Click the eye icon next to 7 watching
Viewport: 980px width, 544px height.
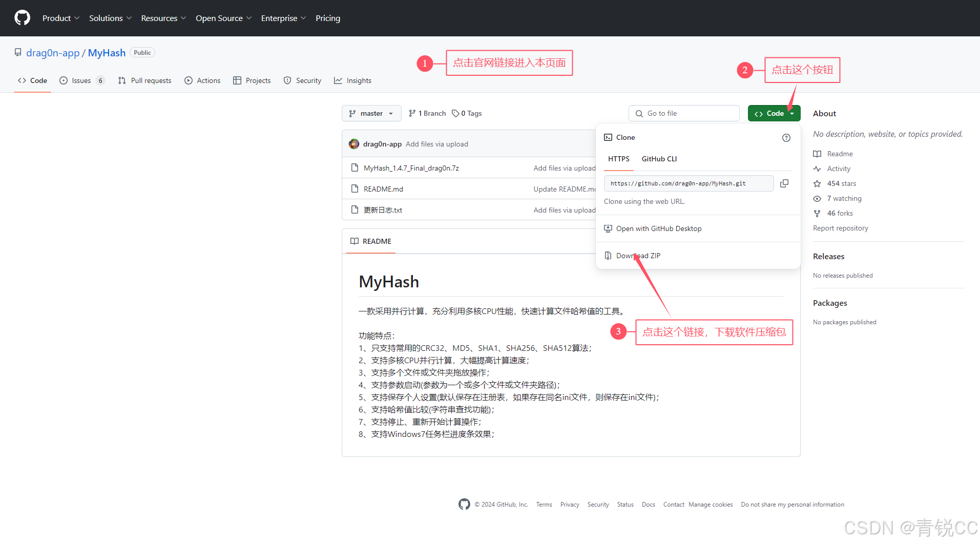click(817, 198)
